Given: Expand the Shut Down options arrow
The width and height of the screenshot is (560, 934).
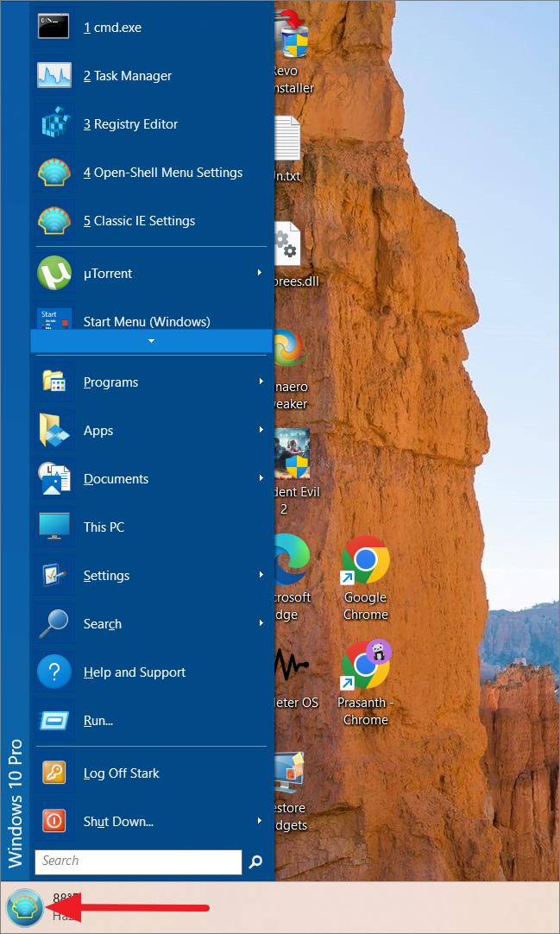Looking at the screenshot, I should coord(260,822).
